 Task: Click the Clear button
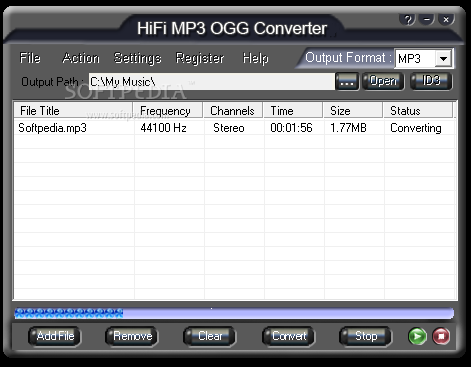pyautogui.click(x=210, y=336)
